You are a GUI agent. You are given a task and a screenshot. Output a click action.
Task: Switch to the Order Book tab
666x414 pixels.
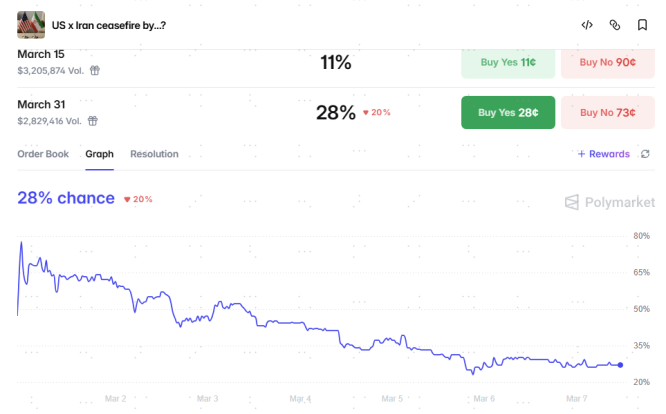(x=43, y=154)
